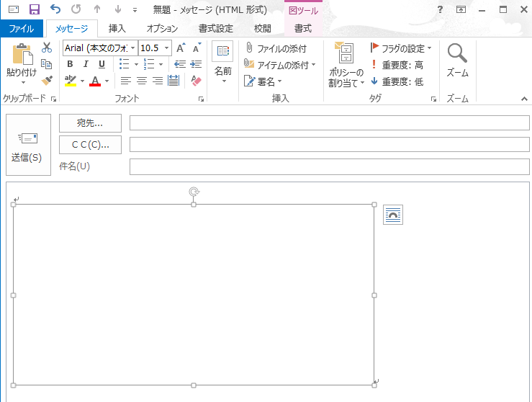Toggle Underline formatting
The height and width of the screenshot is (402, 532).
(x=102, y=64)
